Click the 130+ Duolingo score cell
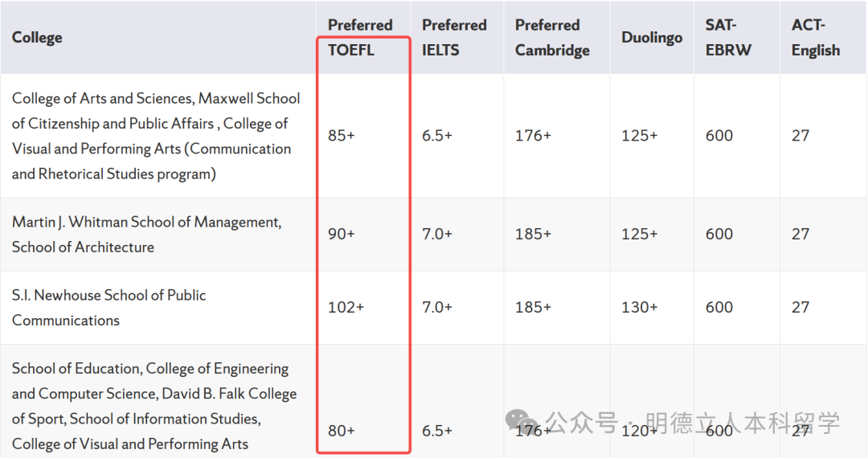The height and width of the screenshot is (458, 868). click(639, 307)
